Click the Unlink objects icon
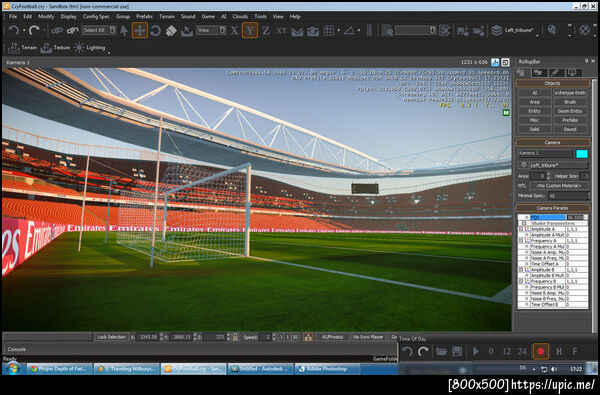The image size is (600, 395). [x=72, y=30]
